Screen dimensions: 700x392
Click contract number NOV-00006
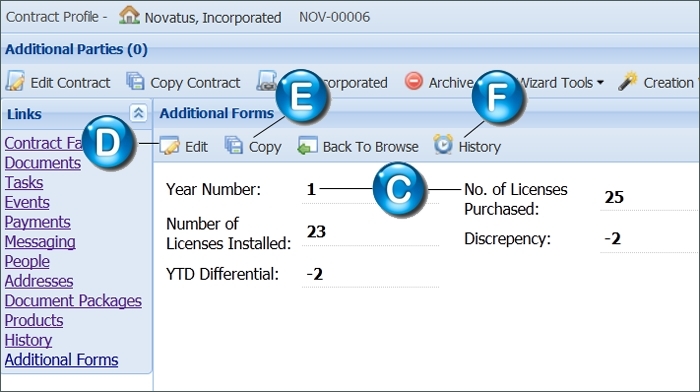pyautogui.click(x=334, y=17)
